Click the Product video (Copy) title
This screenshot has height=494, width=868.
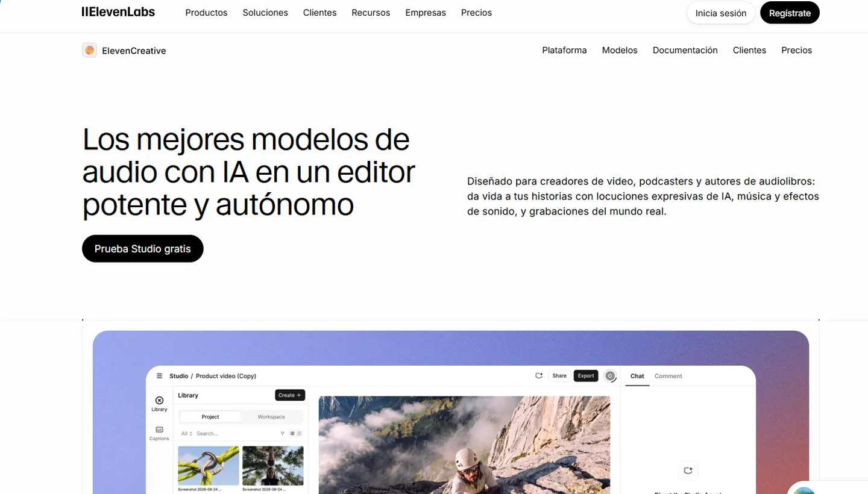tap(226, 376)
